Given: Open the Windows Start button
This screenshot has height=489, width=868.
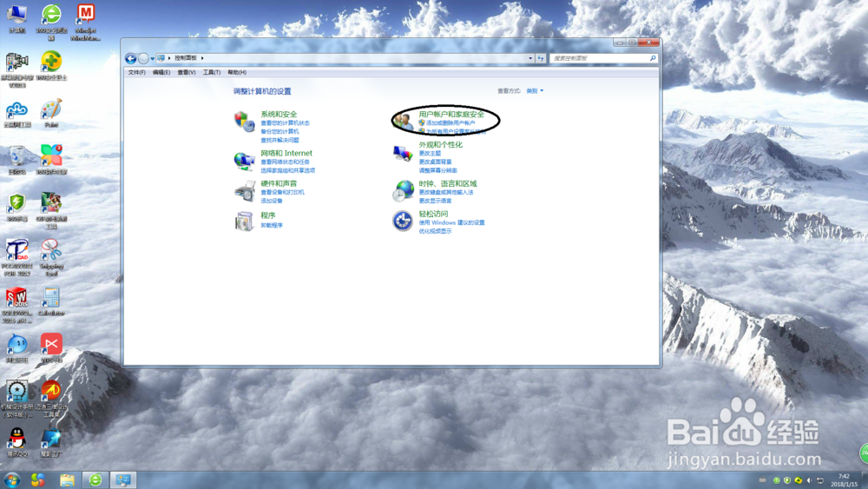Looking at the screenshot, I should click(x=12, y=479).
